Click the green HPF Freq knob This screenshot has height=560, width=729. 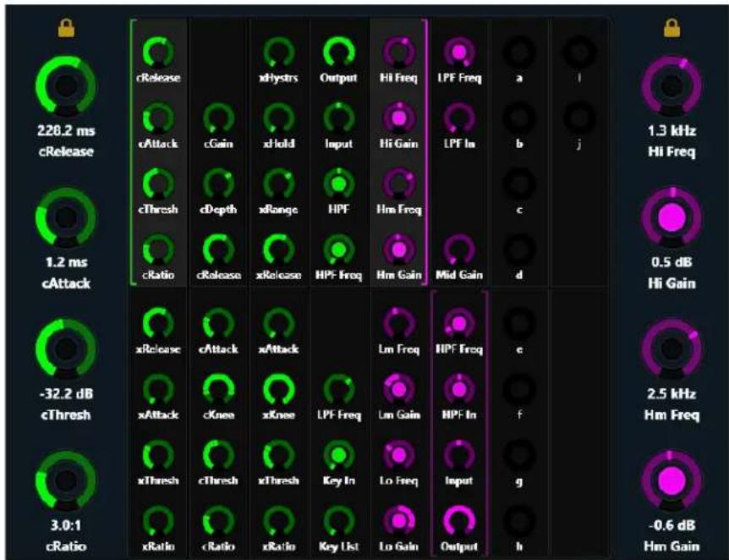pyautogui.click(x=338, y=250)
